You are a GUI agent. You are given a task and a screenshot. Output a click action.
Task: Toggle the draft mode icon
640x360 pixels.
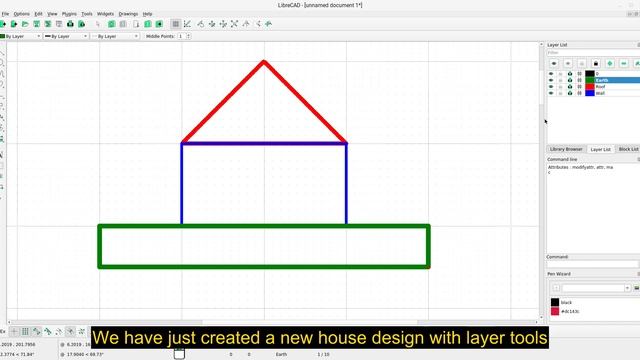point(187,24)
